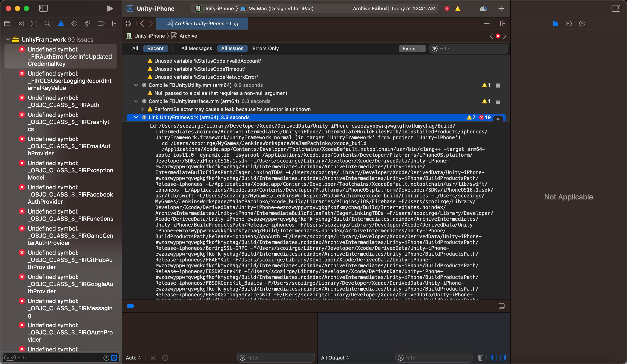627x364 pixels.
Task: Collapse the UnityFramework 90 issues group
Action: (x=8, y=40)
